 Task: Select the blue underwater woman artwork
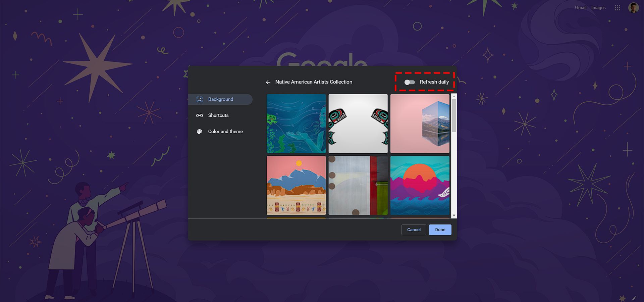pos(296,123)
